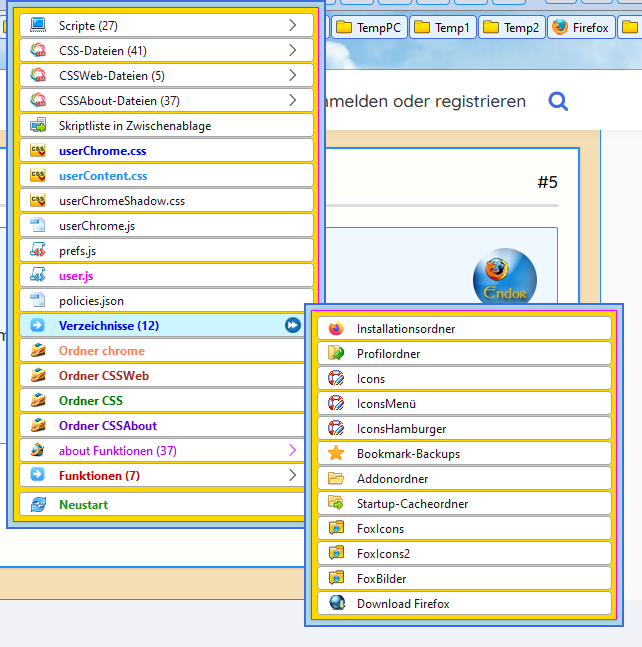Click Neustart to restart Firefox
The image size is (642, 647).
point(162,504)
